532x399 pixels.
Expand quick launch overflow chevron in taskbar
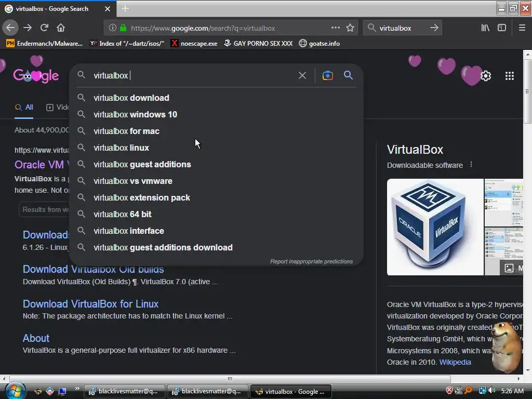pos(77,389)
